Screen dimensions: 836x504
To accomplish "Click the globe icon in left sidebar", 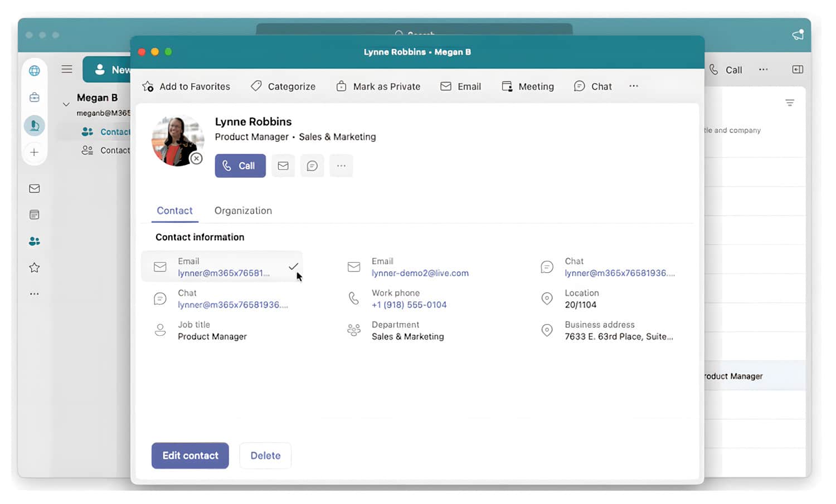I will pyautogui.click(x=35, y=71).
